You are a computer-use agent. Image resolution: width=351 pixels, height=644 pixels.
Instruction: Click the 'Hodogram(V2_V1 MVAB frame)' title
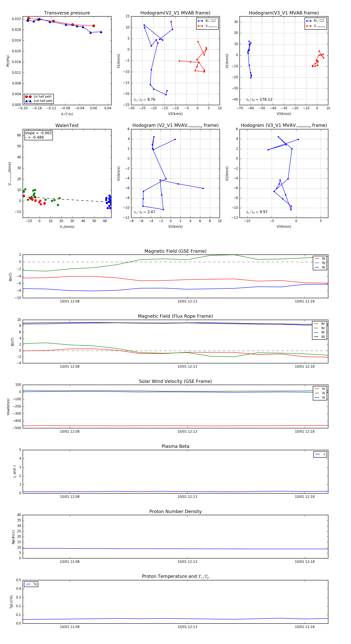175,13
